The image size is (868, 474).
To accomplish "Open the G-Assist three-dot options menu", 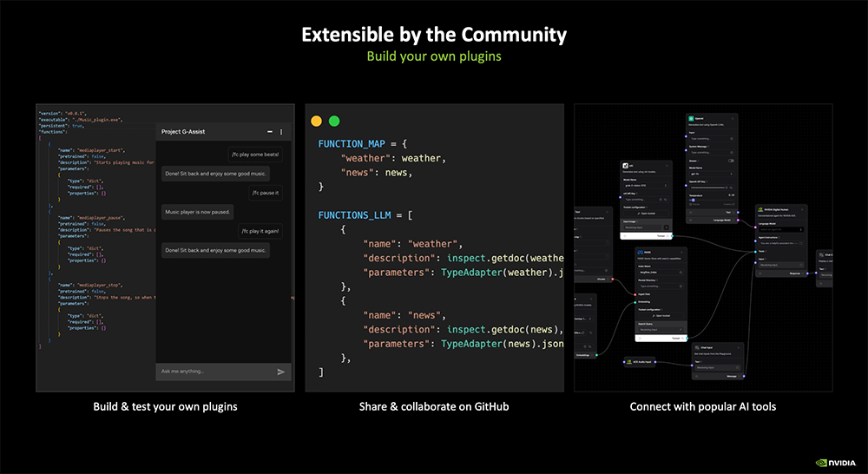I will [x=281, y=132].
